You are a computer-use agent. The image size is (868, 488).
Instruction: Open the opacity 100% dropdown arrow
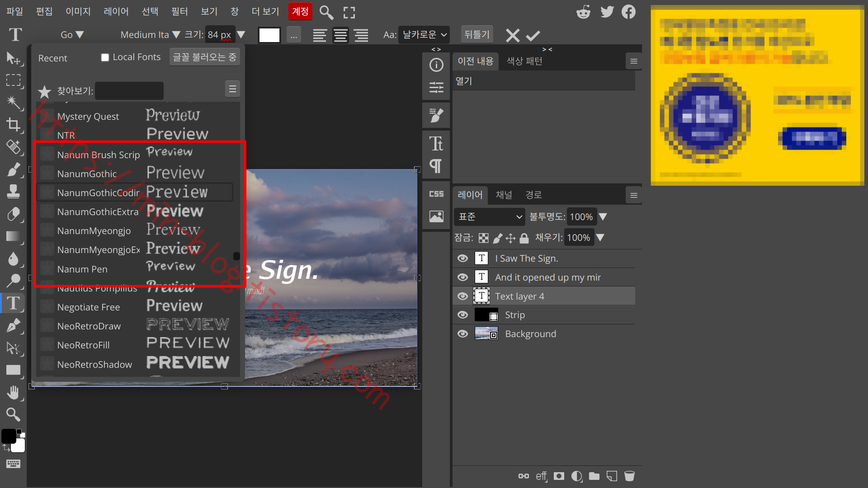(x=603, y=217)
